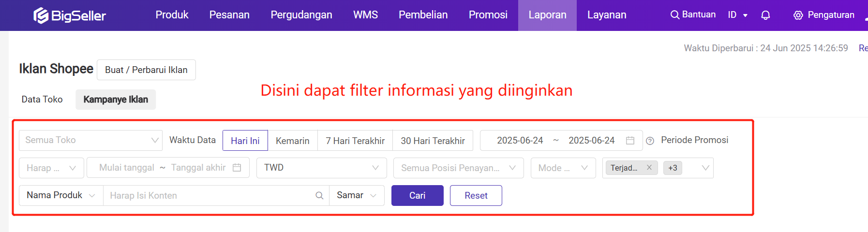Open the Samar match-type dropdown
Screen dimensions: 868x232
357,195
